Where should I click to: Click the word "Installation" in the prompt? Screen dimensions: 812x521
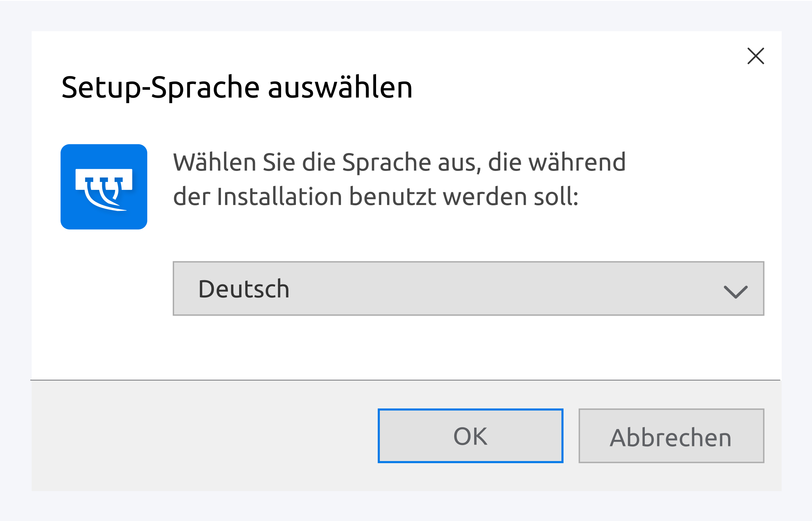point(279,197)
